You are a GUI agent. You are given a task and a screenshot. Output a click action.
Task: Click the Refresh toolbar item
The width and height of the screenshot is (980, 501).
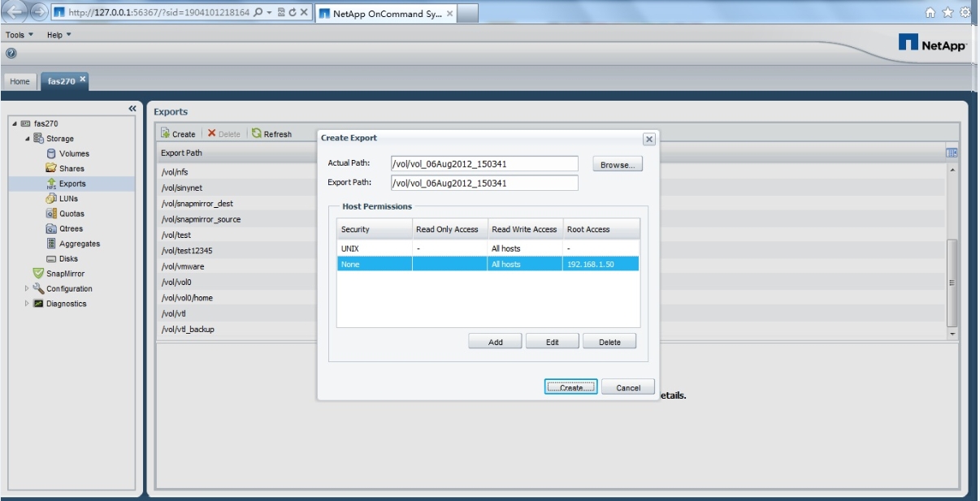(x=271, y=134)
